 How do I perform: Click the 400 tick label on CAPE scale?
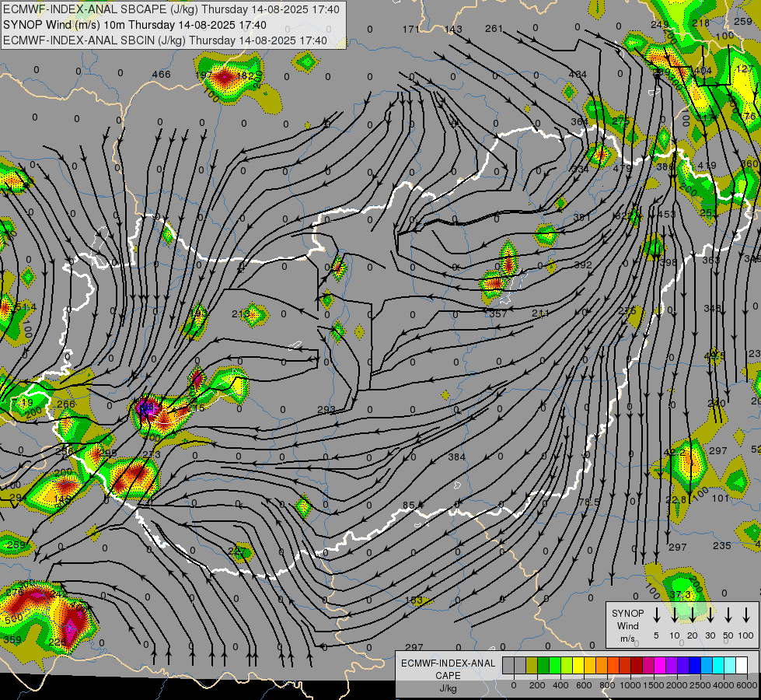point(560,685)
